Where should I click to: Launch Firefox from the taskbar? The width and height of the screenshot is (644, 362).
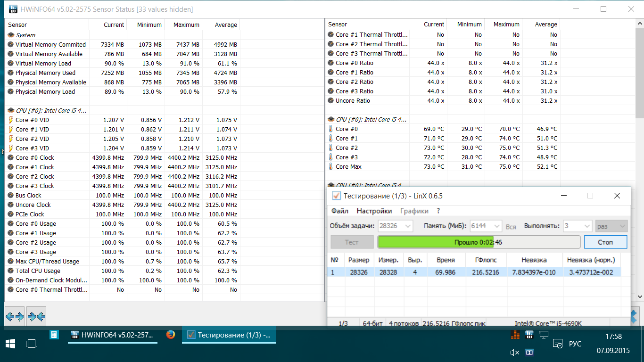[x=171, y=335]
